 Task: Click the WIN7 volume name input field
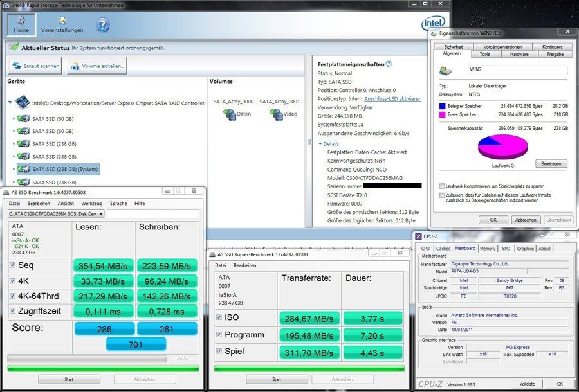pyautogui.click(x=517, y=69)
